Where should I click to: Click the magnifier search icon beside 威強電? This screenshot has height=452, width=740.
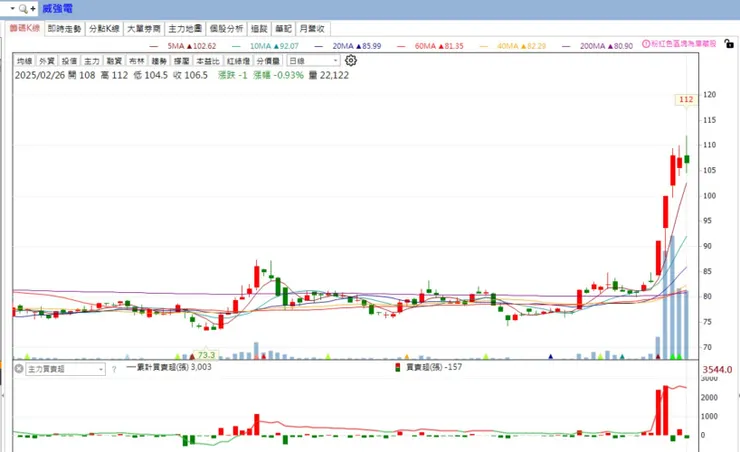point(23,8)
